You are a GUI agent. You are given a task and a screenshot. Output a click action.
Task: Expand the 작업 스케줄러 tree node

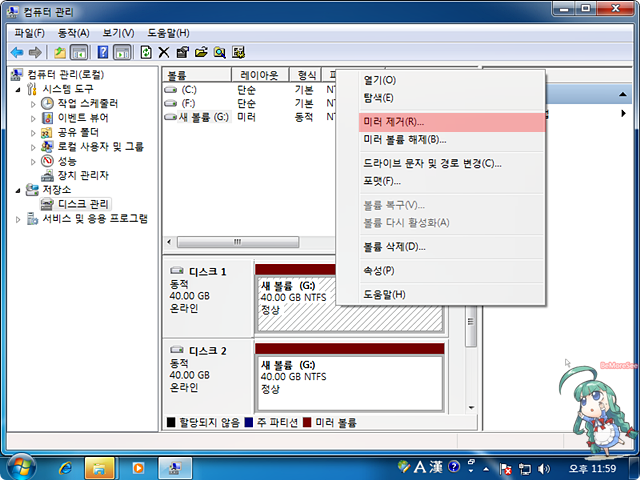(33, 104)
